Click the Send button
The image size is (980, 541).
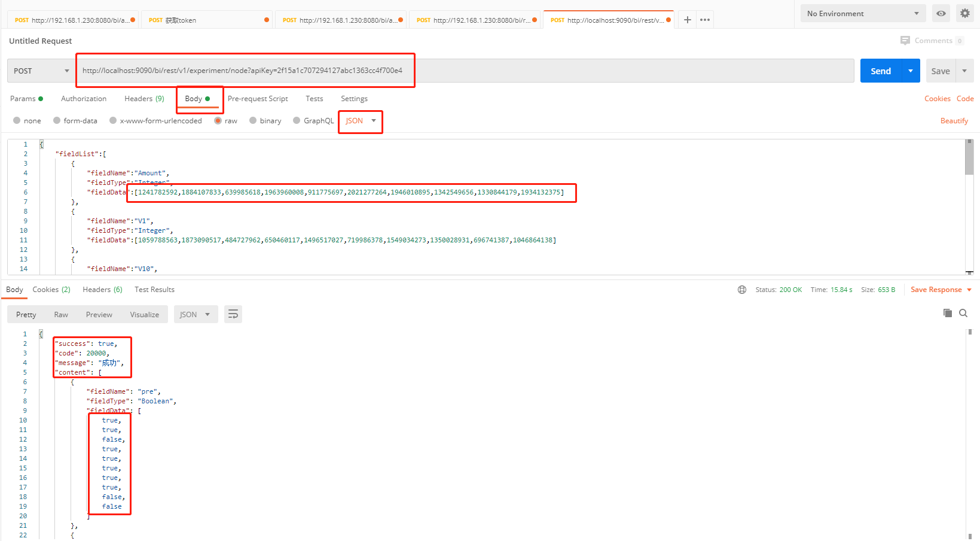point(880,70)
